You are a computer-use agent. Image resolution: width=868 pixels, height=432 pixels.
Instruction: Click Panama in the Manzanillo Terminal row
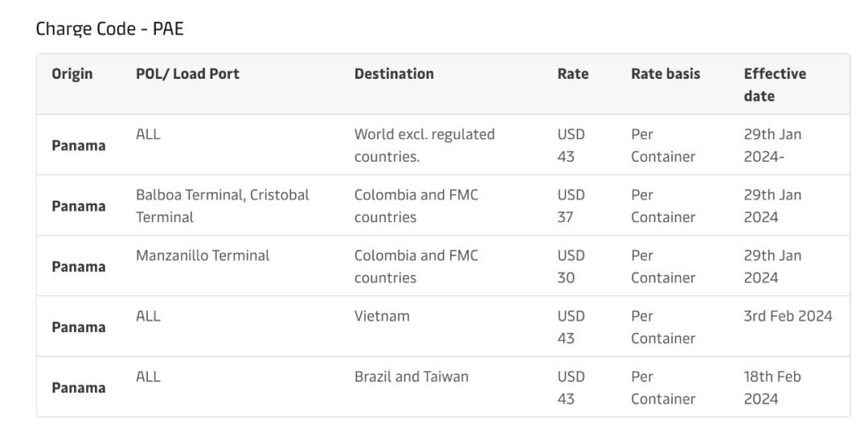point(79,267)
